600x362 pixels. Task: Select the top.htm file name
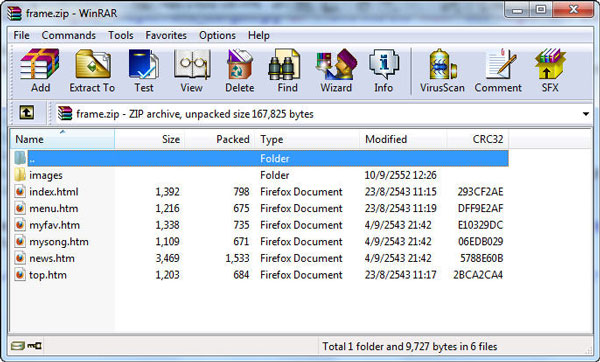[x=48, y=275]
